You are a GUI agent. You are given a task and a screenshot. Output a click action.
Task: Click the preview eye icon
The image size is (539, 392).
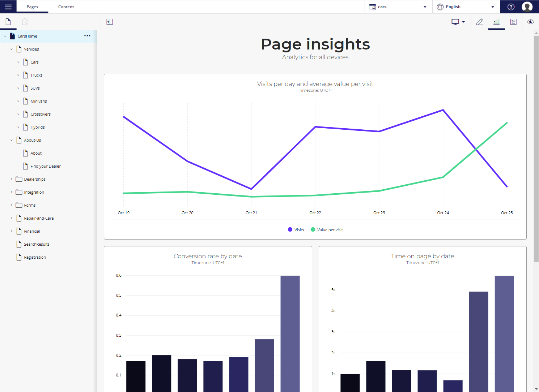pyautogui.click(x=530, y=22)
